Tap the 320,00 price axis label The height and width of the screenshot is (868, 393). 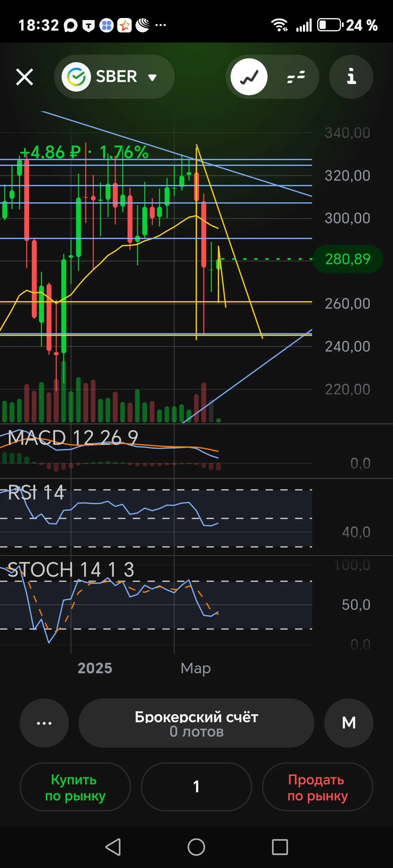click(x=347, y=175)
